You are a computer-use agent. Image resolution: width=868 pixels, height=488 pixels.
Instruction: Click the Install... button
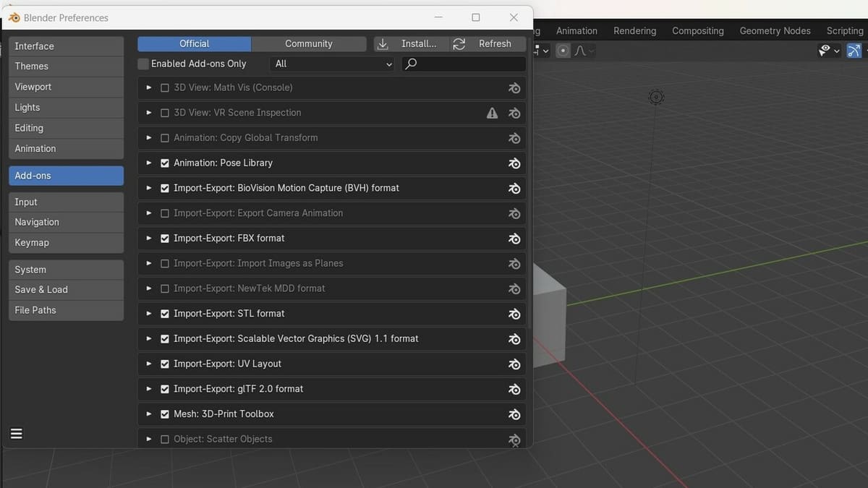tap(411, 44)
